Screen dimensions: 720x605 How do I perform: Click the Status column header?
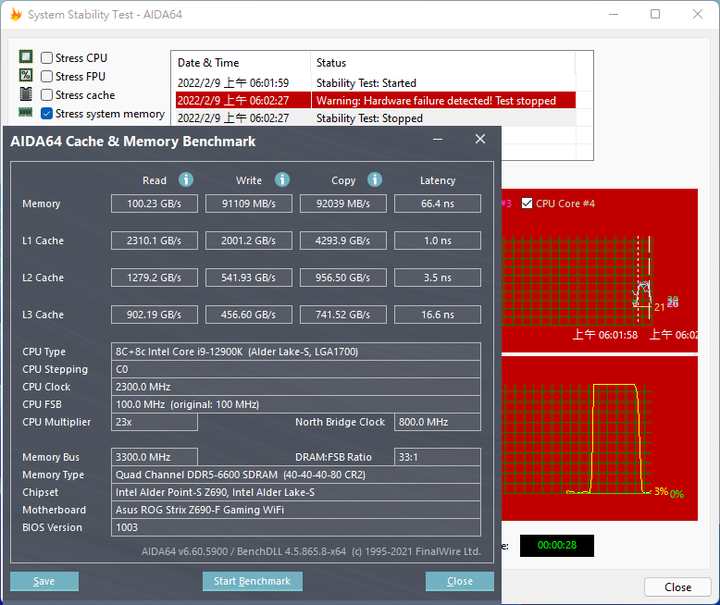coord(443,62)
